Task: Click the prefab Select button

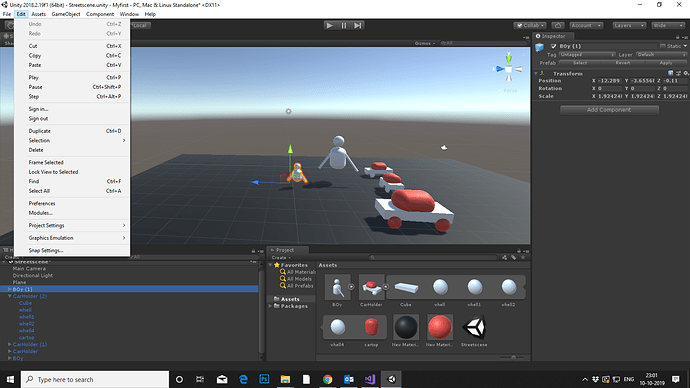Action: point(580,63)
